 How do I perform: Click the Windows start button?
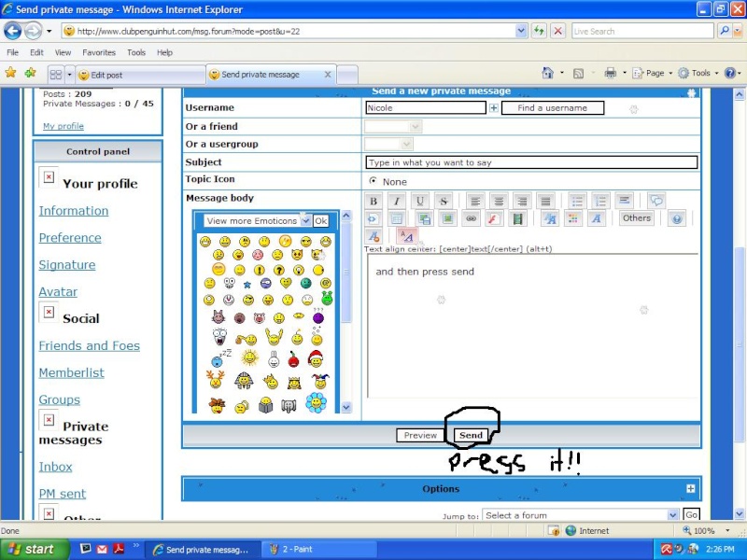coord(33,549)
